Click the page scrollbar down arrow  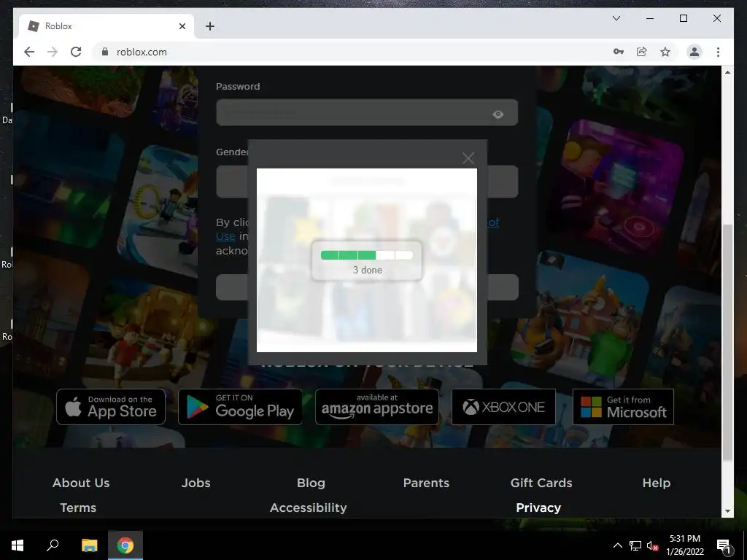click(727, 511)
